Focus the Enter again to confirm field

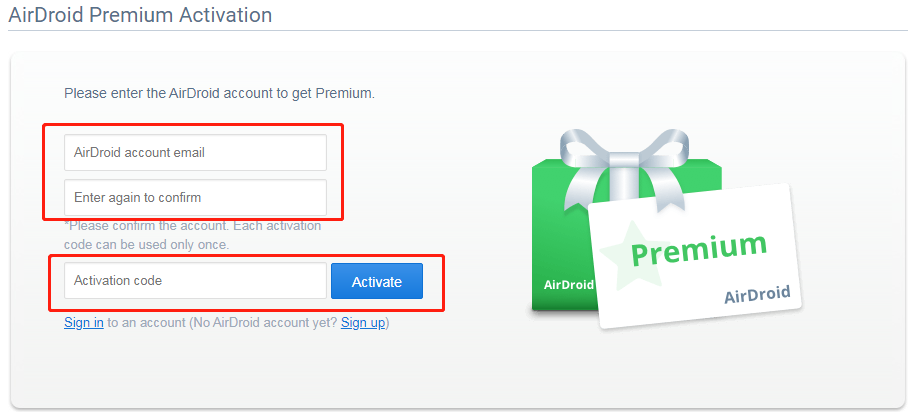pyautogui.click(x=195, y=198)
